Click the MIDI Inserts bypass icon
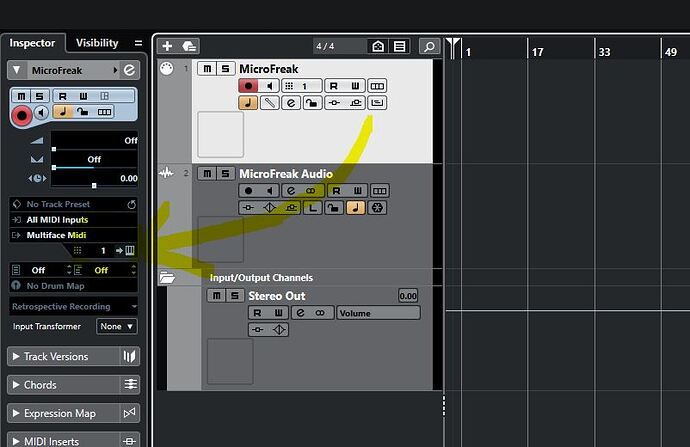Viewport: 690px width, 447px height. [129, 440]
